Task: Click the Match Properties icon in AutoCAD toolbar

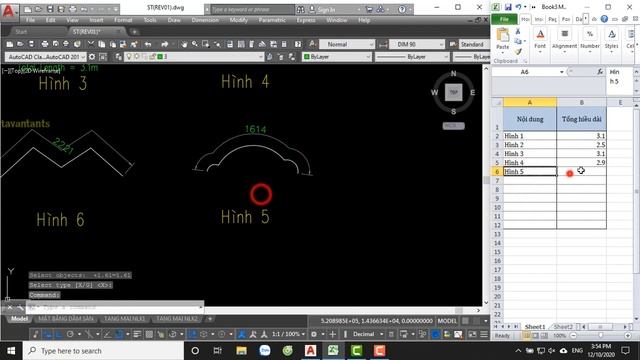Action: point(134,44)
